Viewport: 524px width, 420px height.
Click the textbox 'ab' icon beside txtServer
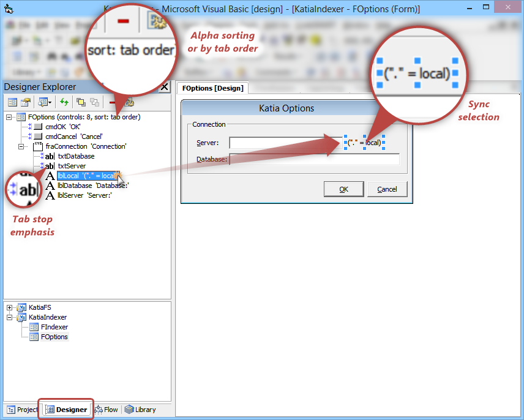(x=50, y=166)
